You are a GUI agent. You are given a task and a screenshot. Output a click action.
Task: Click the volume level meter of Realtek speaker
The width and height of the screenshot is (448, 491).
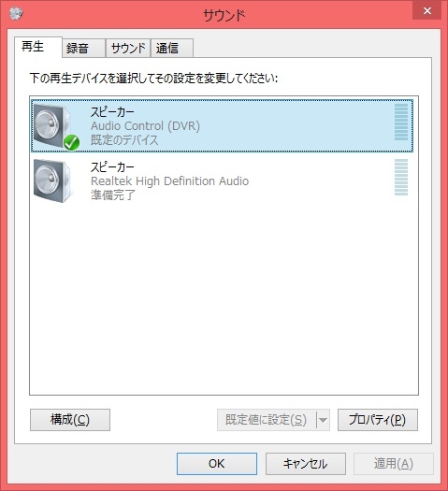pyautogui.click(x=401, y=178)
